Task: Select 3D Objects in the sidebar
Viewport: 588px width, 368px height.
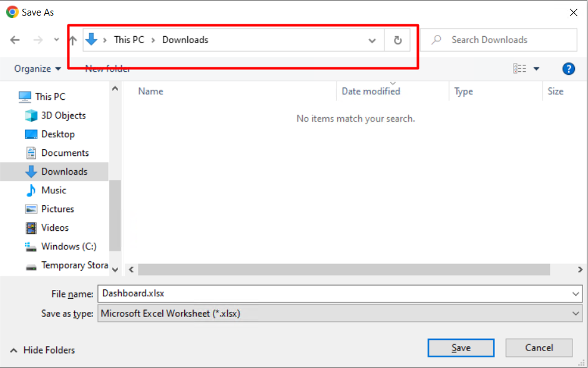Action: [x=63, y=115]
